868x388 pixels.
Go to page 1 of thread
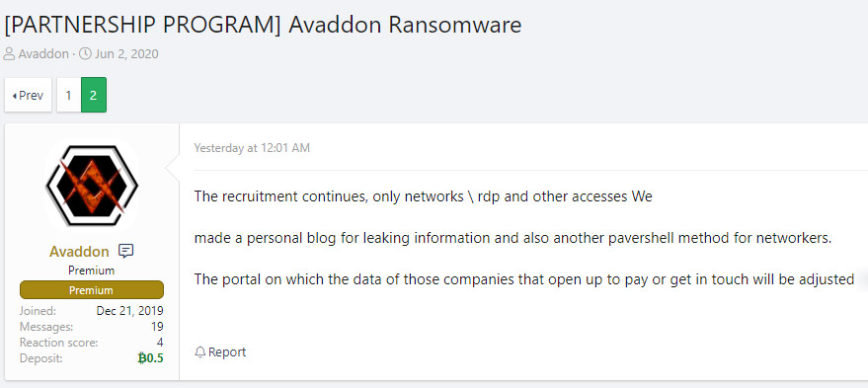click(x=69, y=95)
